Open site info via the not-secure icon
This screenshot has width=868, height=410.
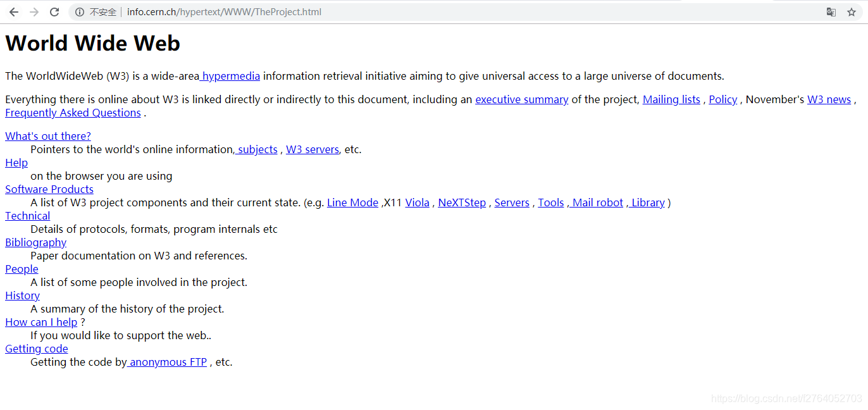pyautogui.click(x=80, y=12)
